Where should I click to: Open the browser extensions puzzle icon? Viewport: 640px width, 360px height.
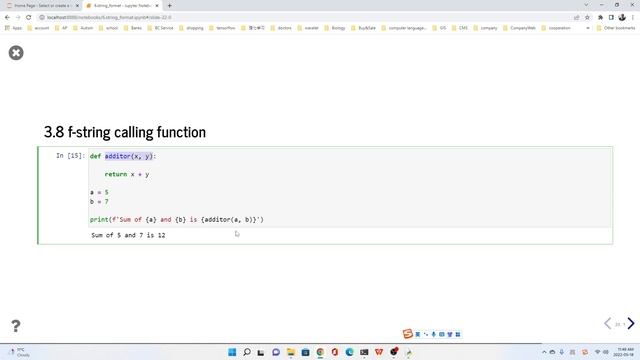600,18
